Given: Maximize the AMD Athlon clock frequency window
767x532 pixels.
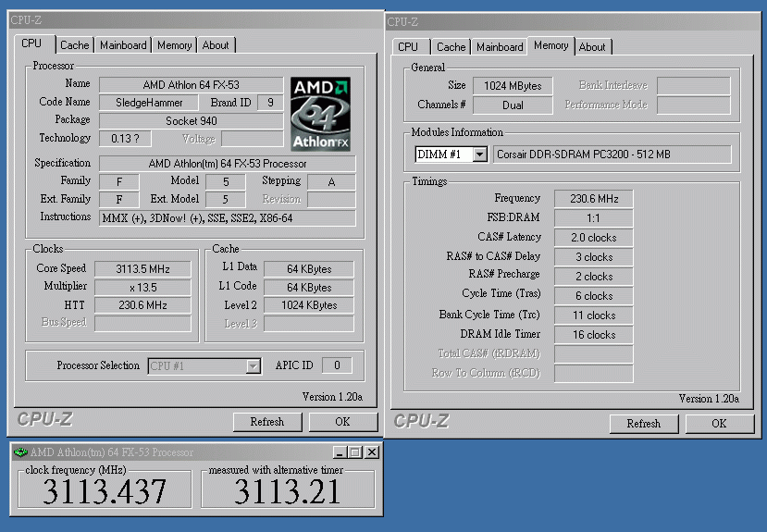Looking at the screenshot, I should (x=355, y=452).
